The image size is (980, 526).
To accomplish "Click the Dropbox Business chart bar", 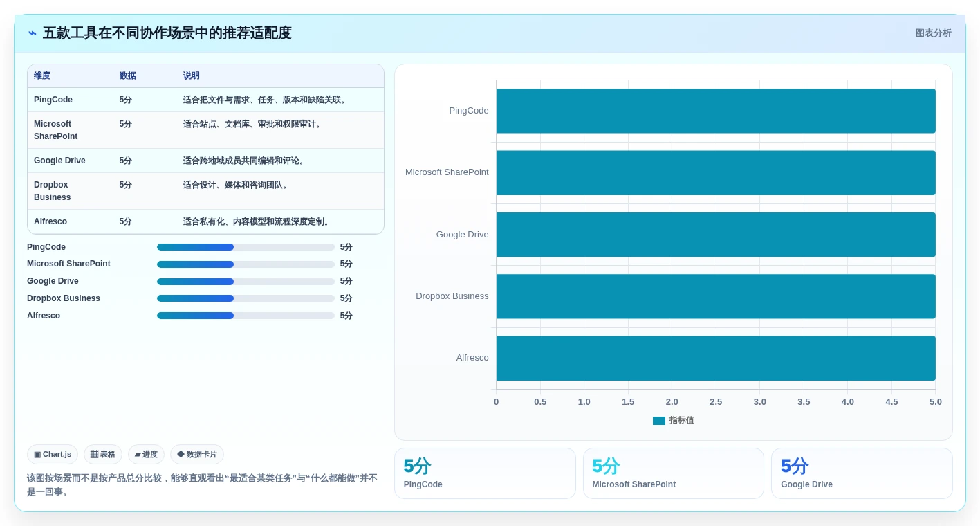I will (x=716, y=296).
